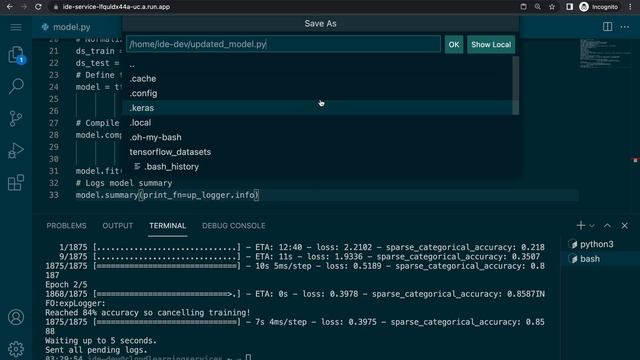
Task: Open browser zoom magnifier icon
Action: click(x=538, y=7)
